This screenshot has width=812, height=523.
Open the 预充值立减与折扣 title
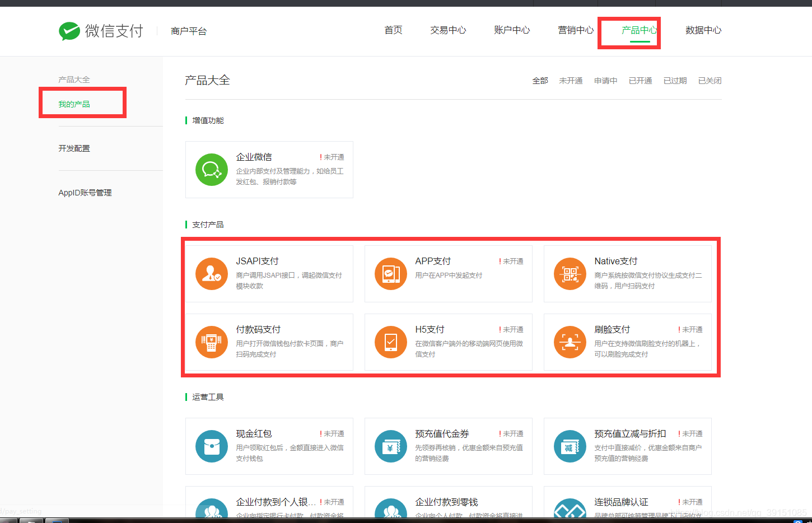tap(630, 433)
